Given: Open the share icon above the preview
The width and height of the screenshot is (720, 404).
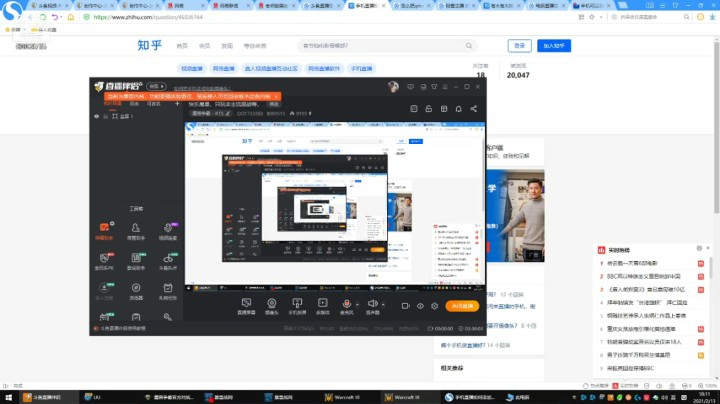Looking at the screenshot, I should coord(473,109).
